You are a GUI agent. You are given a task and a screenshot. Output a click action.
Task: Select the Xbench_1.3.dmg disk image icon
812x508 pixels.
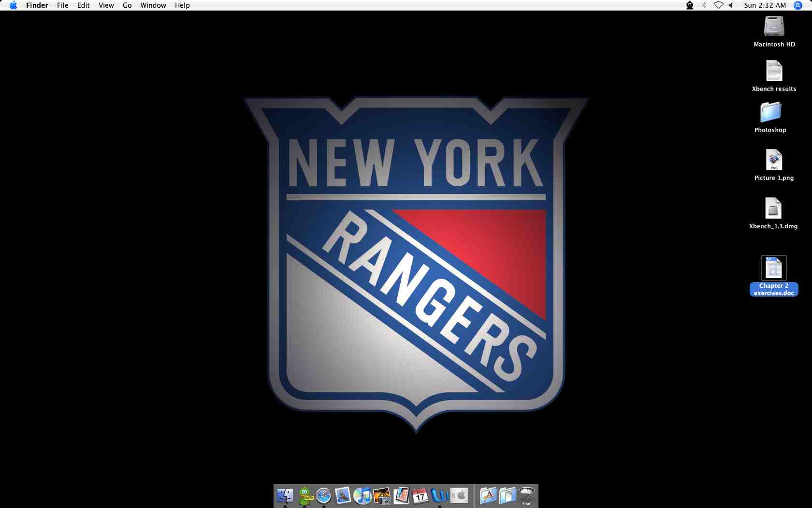click(773, 208)
